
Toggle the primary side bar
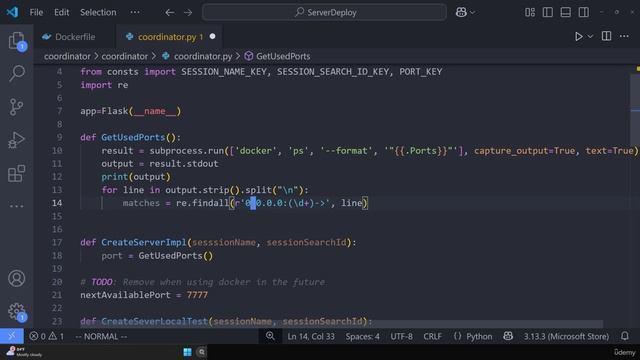548,12
